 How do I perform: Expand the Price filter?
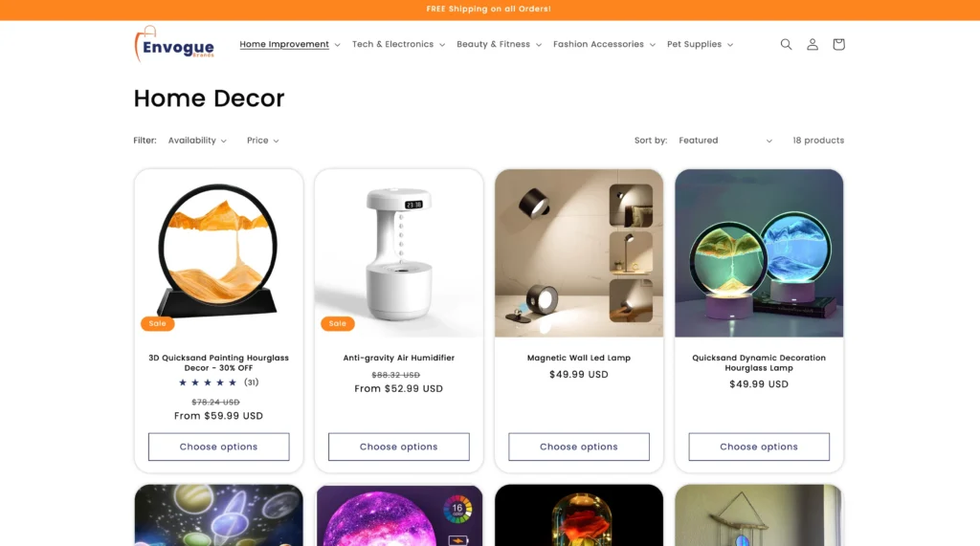(262, 141)
